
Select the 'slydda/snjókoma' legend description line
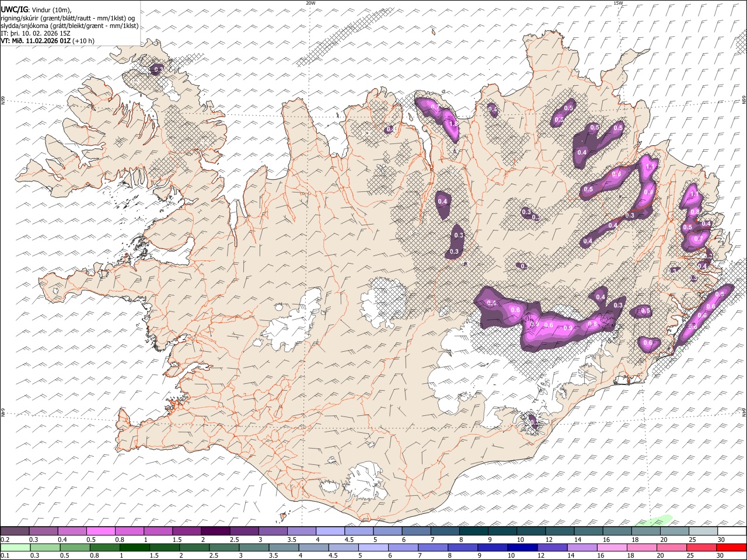pyautogui.click(x=69, y=26)
